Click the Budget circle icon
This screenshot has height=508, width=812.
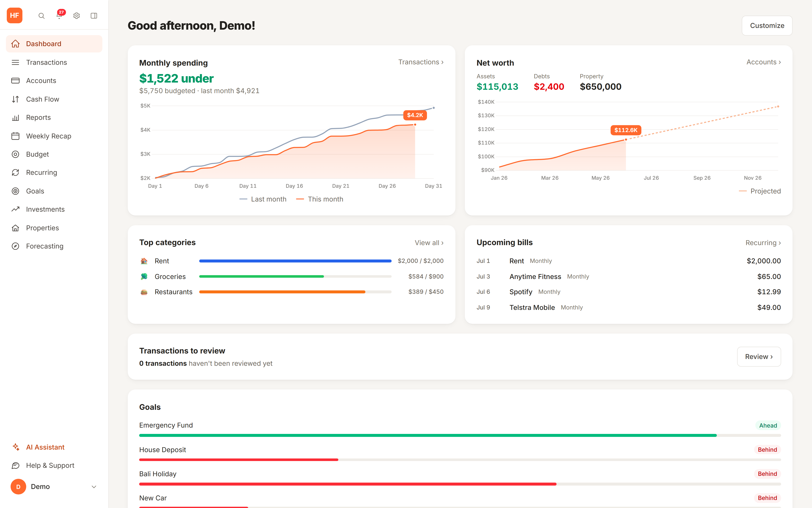point(15,154)
